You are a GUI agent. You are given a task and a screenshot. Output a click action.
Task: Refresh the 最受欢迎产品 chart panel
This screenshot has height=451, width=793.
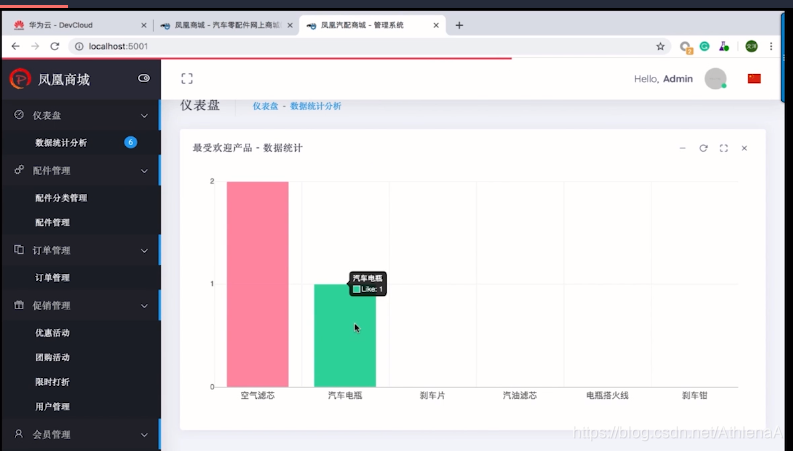click(x=703, y=148)
